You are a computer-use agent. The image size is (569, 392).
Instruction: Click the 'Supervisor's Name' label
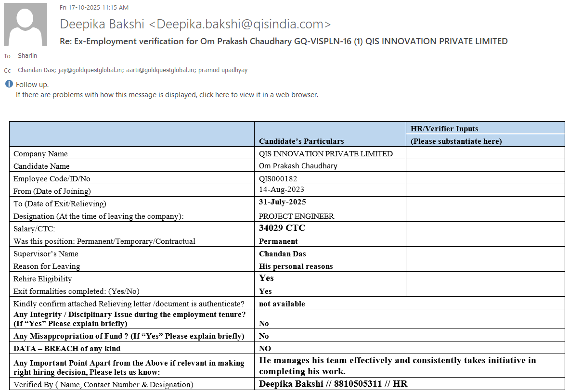coord(46,254)
